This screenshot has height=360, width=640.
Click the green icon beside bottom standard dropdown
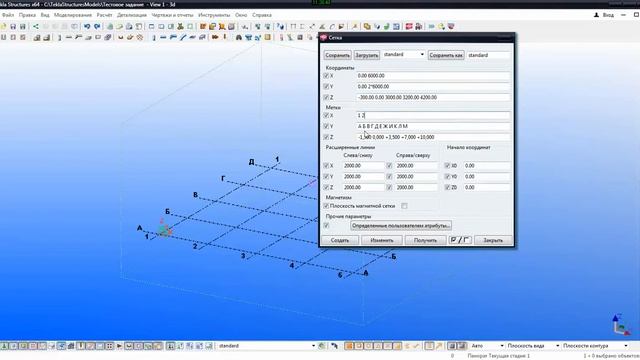tap(322, 346)
